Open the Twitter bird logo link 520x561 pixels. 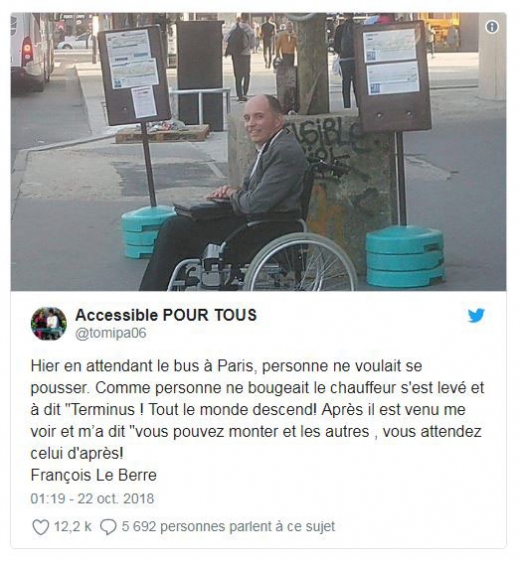[476, 315]
